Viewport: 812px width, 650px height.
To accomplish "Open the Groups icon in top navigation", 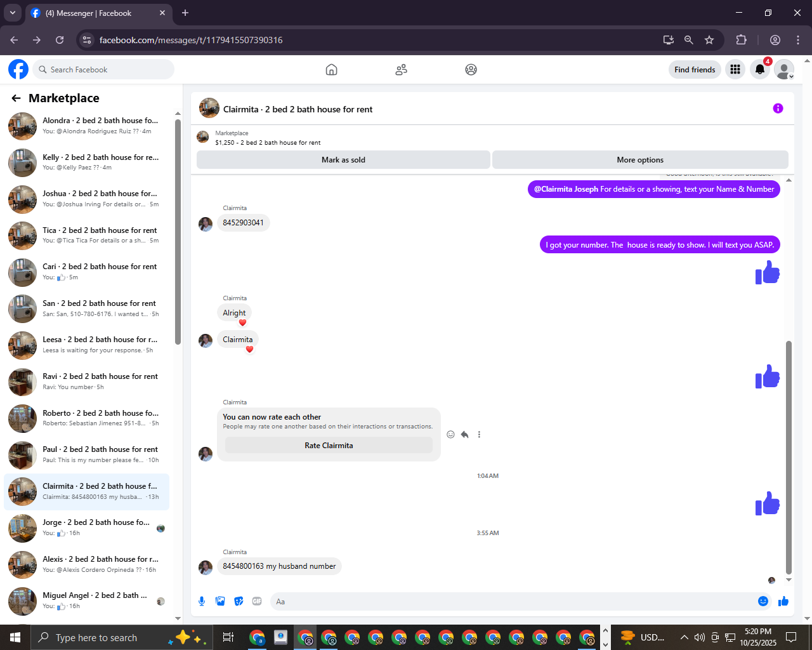I will [x=471, y=70].
